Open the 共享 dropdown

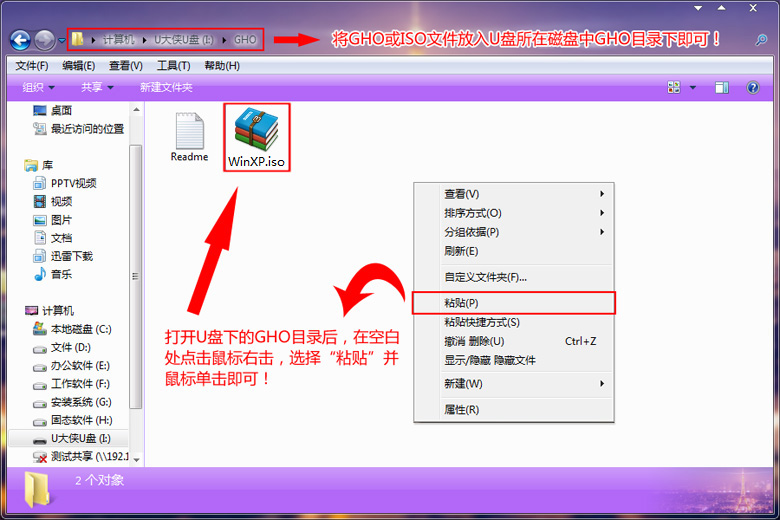(x=97, y=88)
